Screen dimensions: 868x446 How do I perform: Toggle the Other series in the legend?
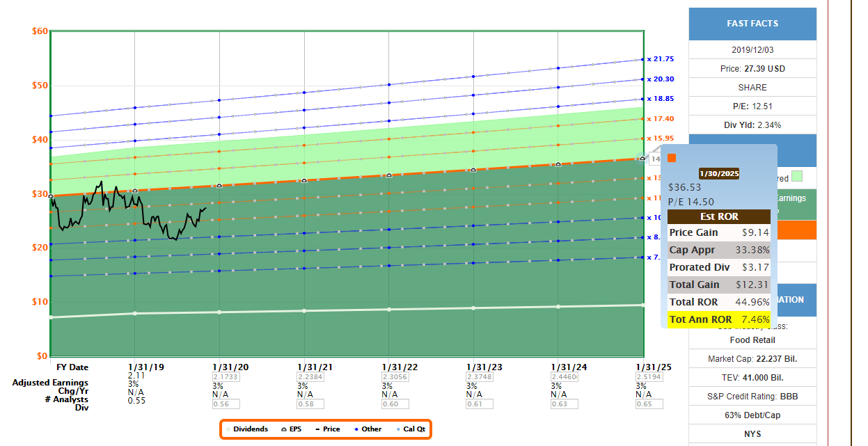click(x=368, y=429)
